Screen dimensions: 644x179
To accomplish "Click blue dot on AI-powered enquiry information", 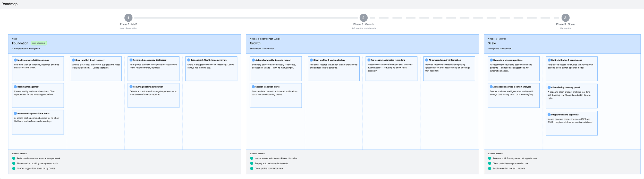I will [427, 60].
